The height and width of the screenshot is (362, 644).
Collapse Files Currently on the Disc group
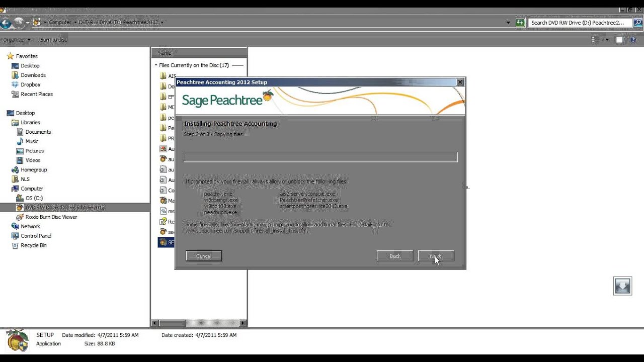155,65
